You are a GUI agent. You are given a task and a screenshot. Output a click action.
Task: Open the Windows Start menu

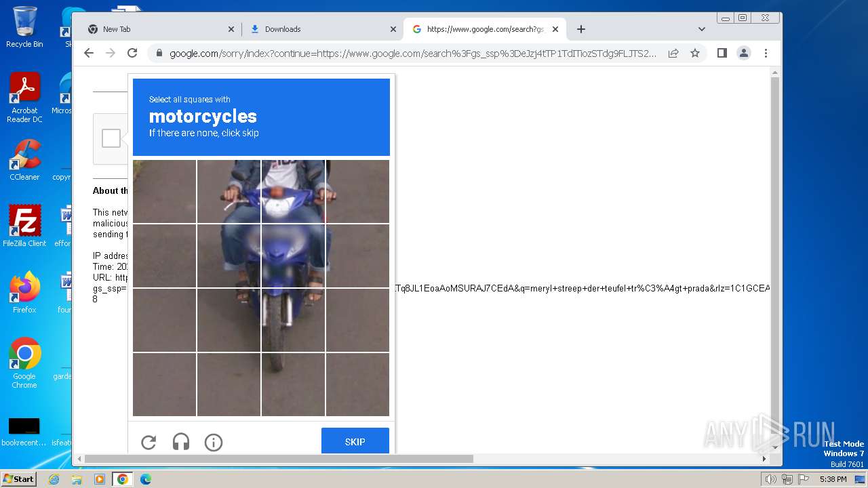(18, 479)
